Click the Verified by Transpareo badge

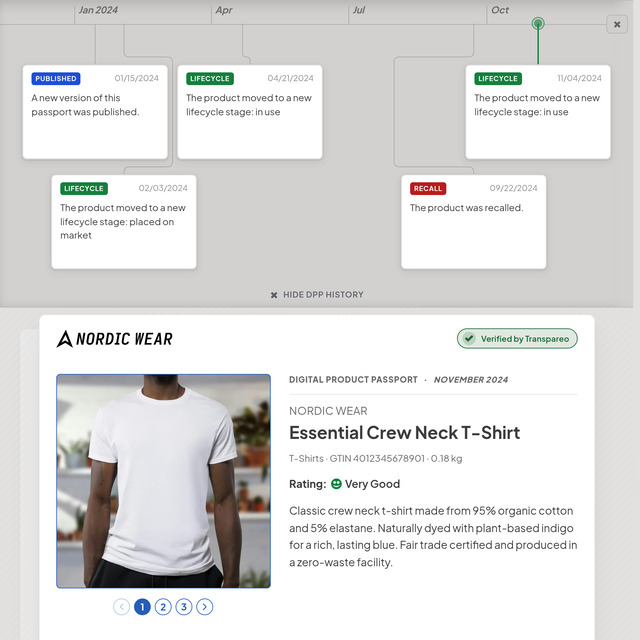pyautogui.click(x=517, y=339)
